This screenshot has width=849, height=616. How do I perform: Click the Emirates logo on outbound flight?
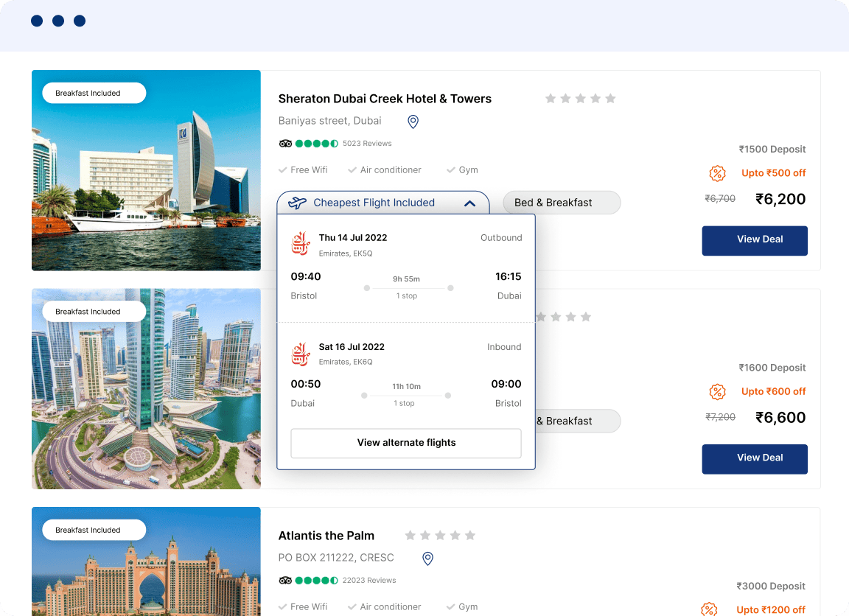tap(300, 245)
